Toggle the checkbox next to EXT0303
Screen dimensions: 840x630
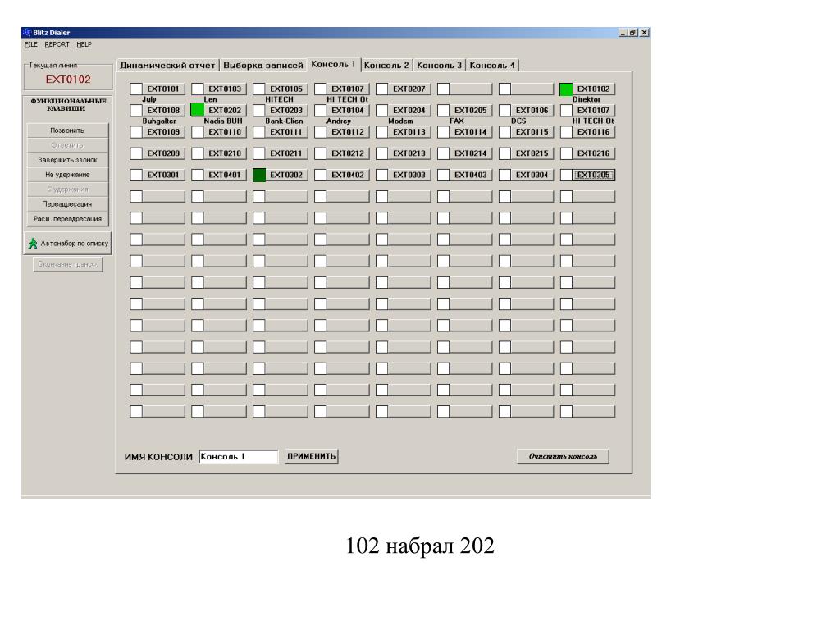coord(382,175)
